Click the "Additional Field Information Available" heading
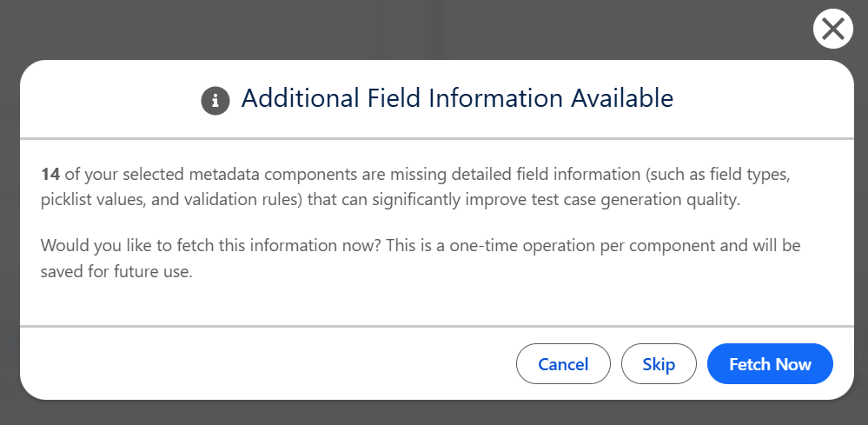 457,98
